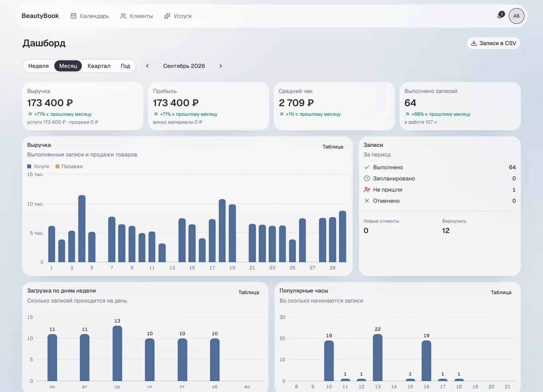Image resolution: width=543 pixels, height=392 pixels.
Task: Click the X icon beside Отменено
Action: [367, 201]
